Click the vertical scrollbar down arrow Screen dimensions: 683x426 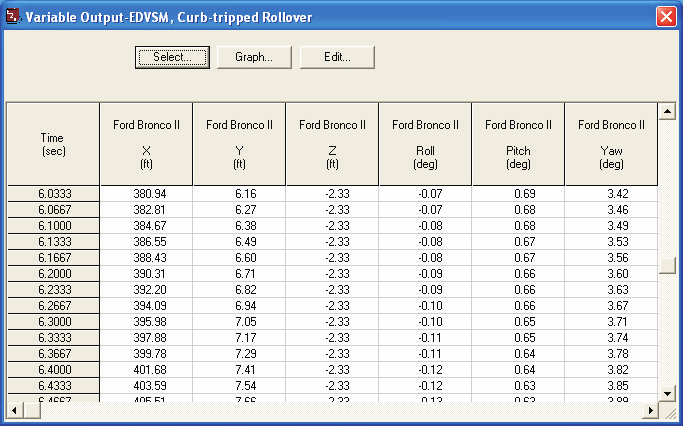(x=667, y=393)
